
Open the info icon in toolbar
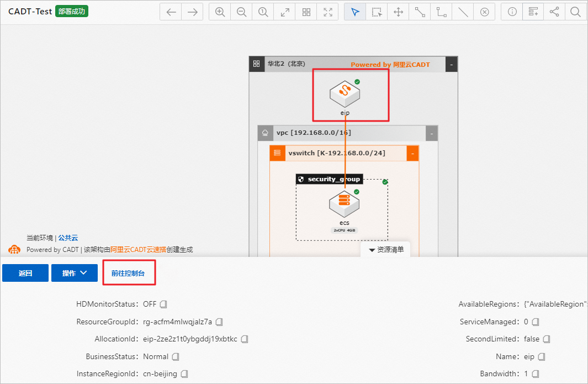(x=512, y=12)
